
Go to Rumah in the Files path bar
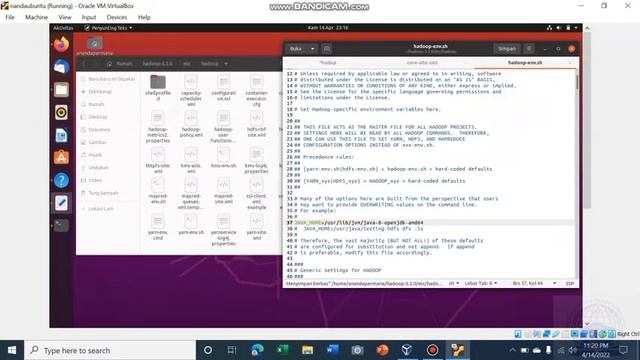point(121,64)
